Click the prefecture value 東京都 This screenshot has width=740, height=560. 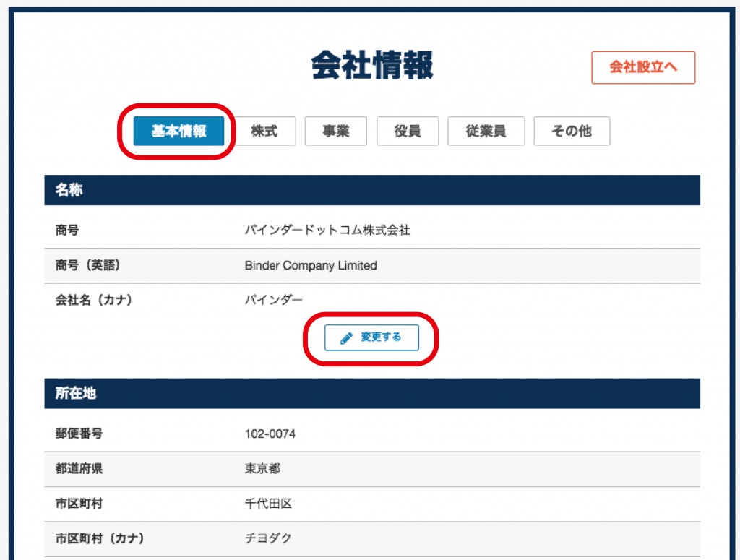tap(262, 469)
